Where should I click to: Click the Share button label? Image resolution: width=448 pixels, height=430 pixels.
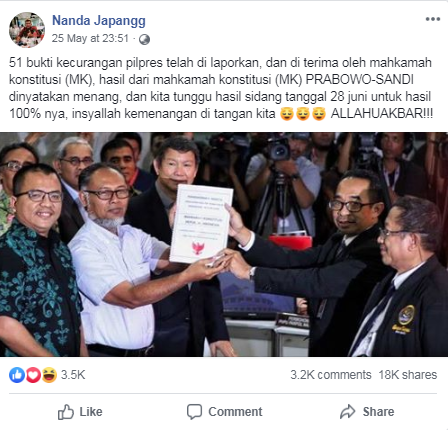coord(378,412)
